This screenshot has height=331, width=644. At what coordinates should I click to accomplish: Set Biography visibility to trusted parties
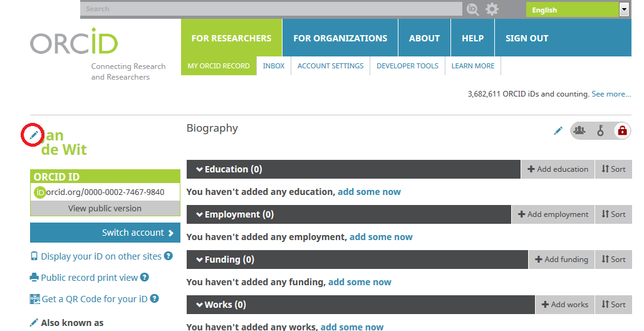(x=601, y=130)
